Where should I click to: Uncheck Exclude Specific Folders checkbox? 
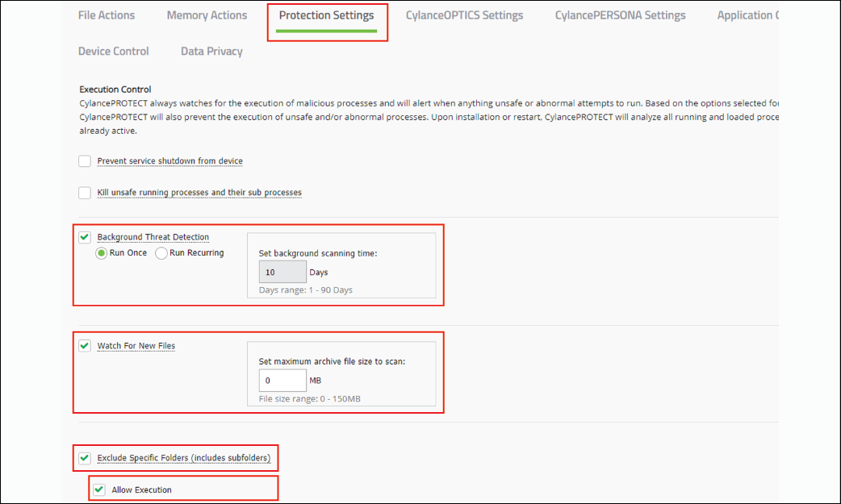(85, 458)
